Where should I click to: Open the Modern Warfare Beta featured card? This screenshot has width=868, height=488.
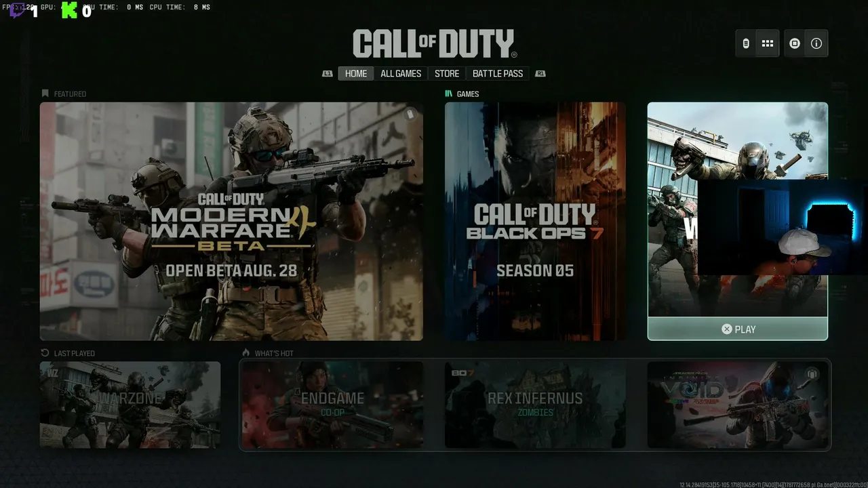pyautogui.click(x=231, y=222)
